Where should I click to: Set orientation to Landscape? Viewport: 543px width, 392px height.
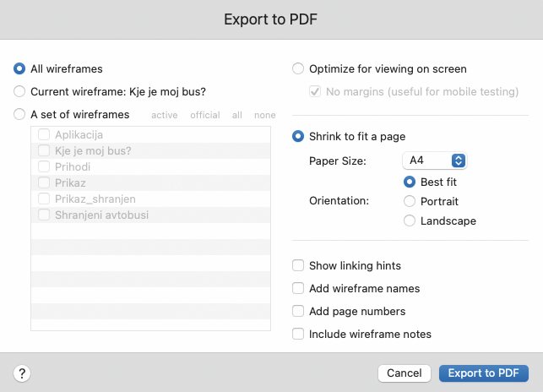410,220
